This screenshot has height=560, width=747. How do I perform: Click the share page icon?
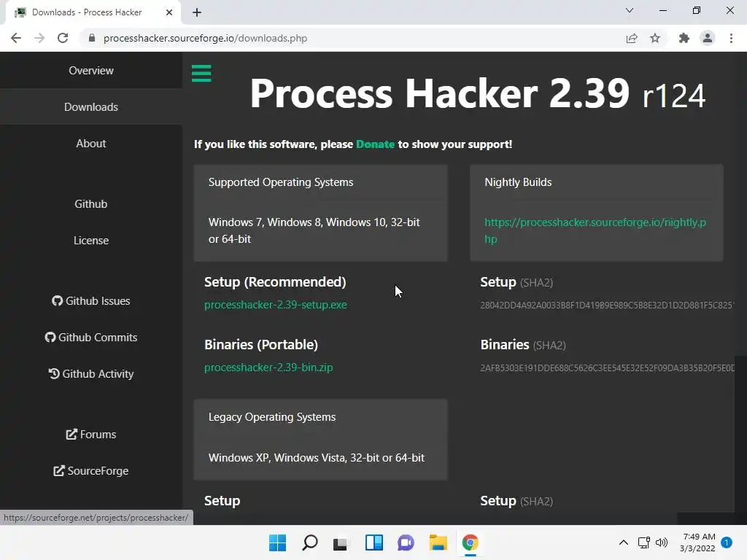632,38
